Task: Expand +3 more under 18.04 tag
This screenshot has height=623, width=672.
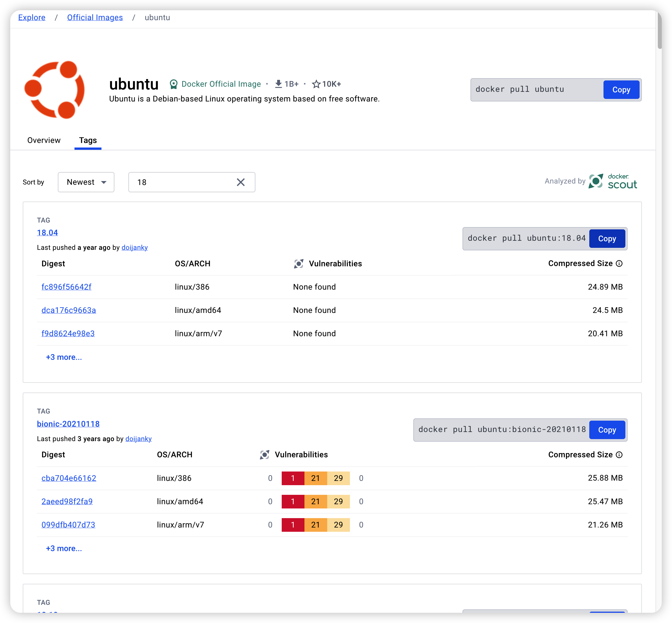Action: tap(64, 357)
